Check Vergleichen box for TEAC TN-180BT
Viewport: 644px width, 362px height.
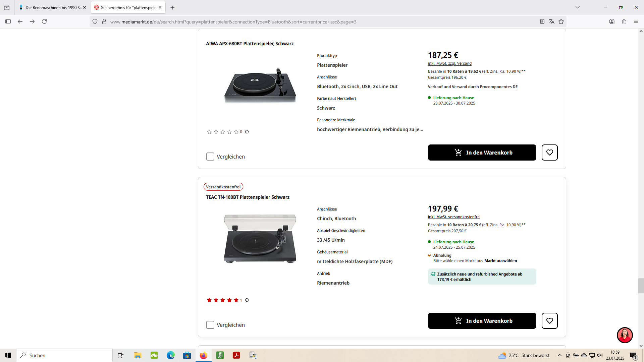210,325
